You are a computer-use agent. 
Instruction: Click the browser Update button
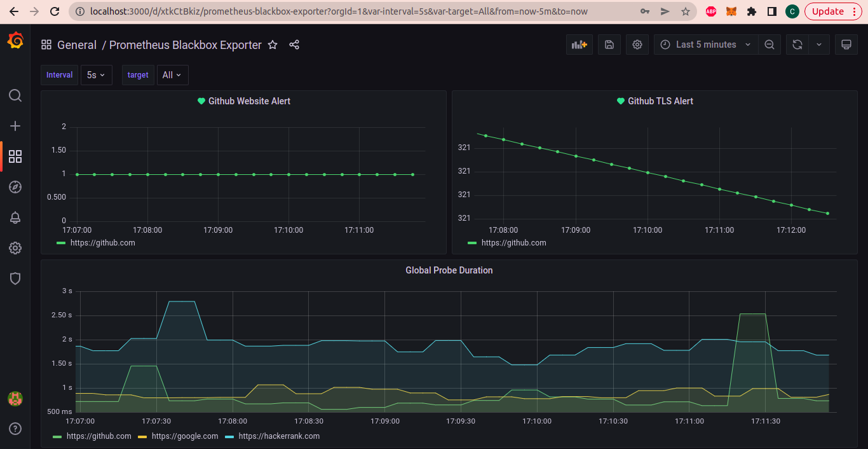pos(832,11)
